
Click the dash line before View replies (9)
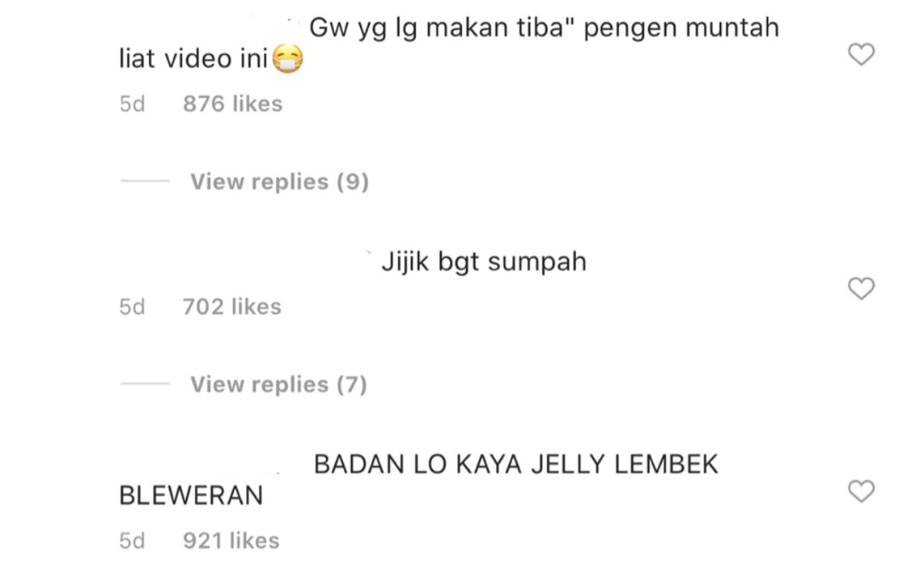[144, 181]
